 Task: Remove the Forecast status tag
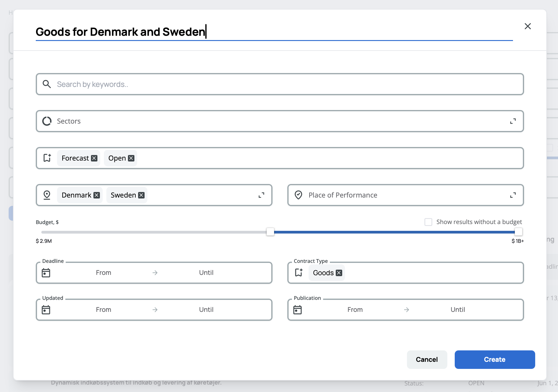pos(94,158)
